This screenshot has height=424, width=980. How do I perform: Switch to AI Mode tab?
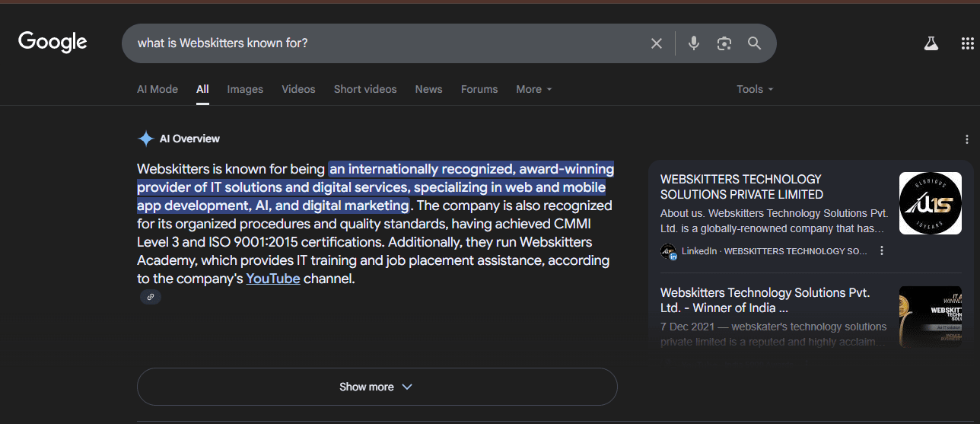(157, 89)
